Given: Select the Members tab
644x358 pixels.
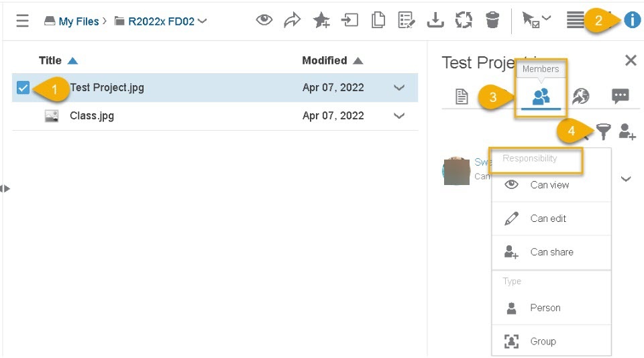Looking at the screenshot, I should pyautogui.click(x=541, y=97).
